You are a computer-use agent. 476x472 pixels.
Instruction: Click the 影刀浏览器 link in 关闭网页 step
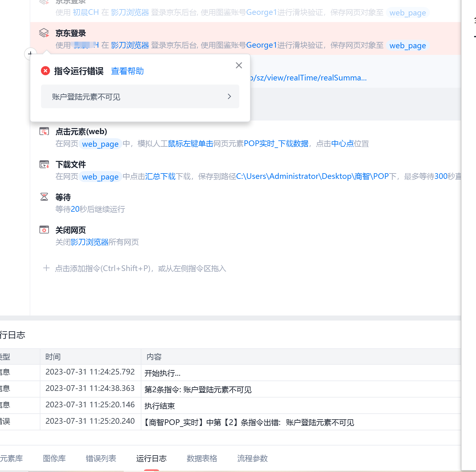click(90, 242)
